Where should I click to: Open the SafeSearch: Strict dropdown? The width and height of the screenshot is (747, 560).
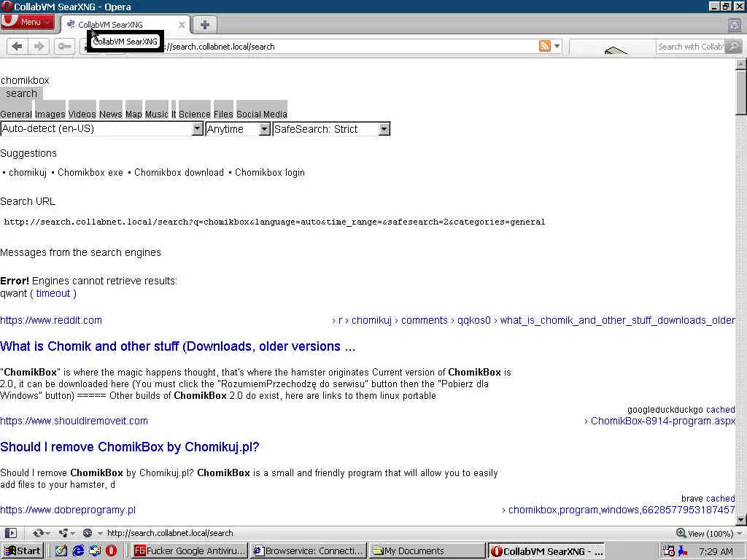click(331, 128)
